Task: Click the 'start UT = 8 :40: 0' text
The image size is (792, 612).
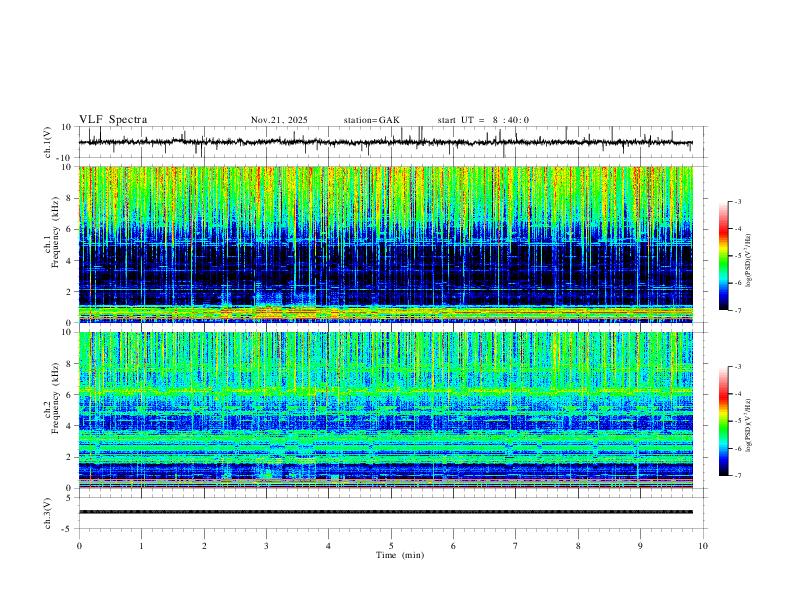Action: [x=483, y=120]
